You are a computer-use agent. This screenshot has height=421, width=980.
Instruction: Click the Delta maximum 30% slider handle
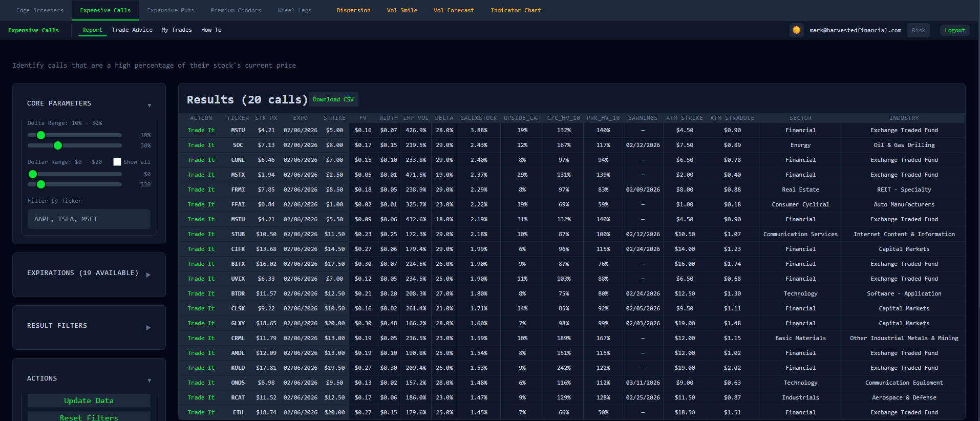58,145
